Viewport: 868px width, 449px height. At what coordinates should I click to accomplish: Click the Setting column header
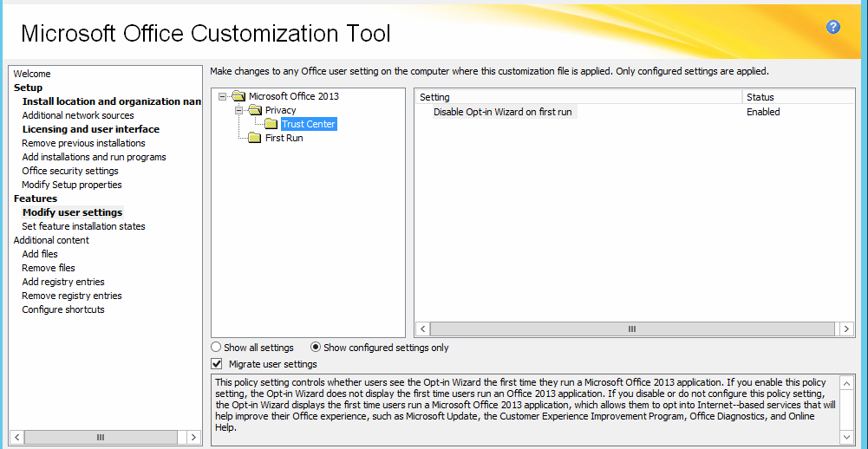tap(578, 97)
